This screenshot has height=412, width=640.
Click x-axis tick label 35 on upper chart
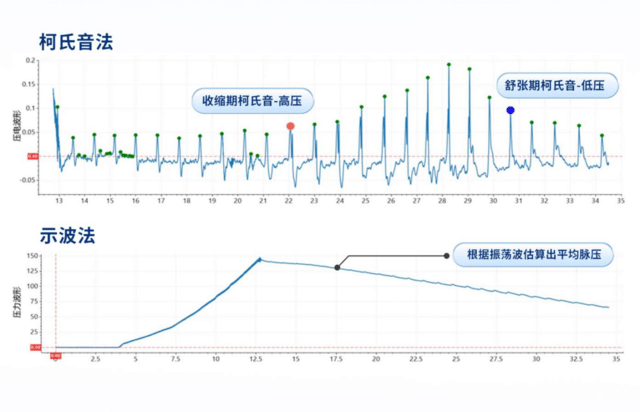pos(620,201)
